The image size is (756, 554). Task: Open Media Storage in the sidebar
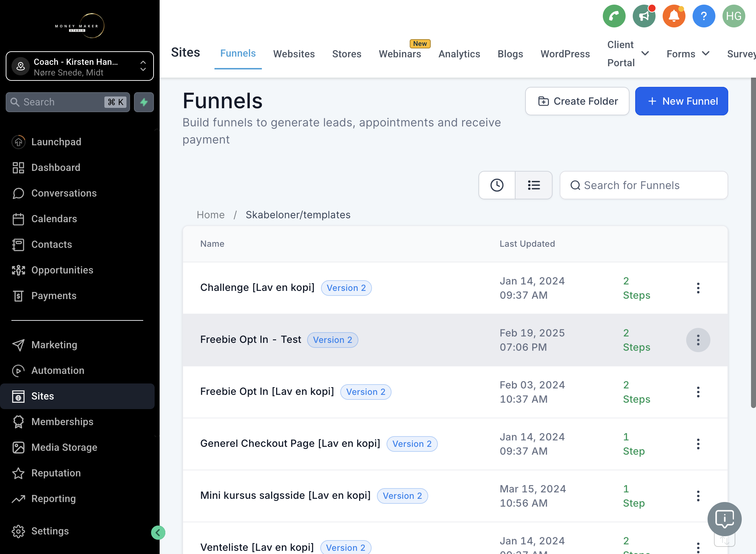click(x=77, y=447)
